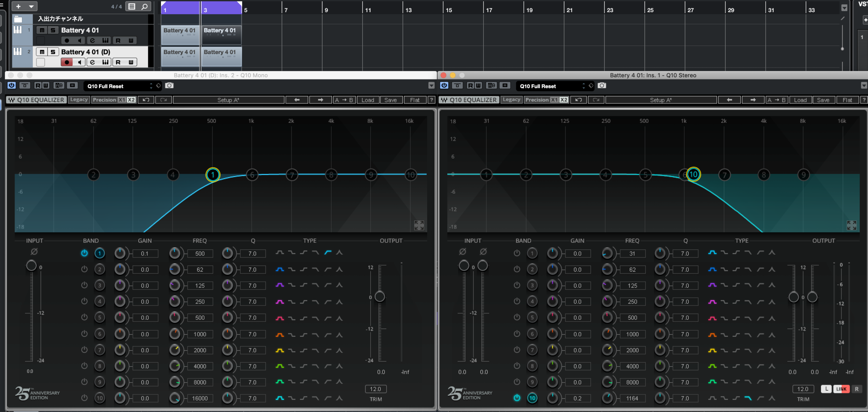This screenshot has width=868, height=412.
Task: Click left output fader knob in Q10 Stereo
Action: (x=793, y=297)
